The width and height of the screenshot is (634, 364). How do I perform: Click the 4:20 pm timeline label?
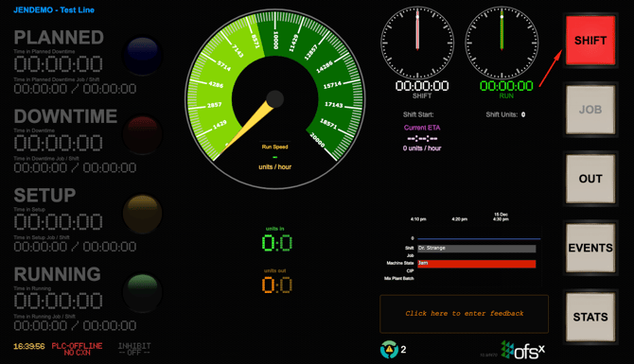459,219
